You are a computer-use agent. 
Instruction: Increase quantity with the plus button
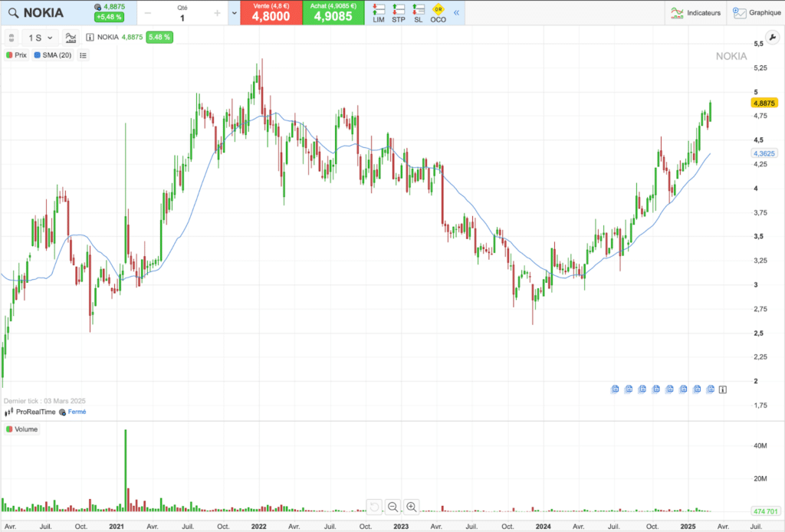pos(217,13)
